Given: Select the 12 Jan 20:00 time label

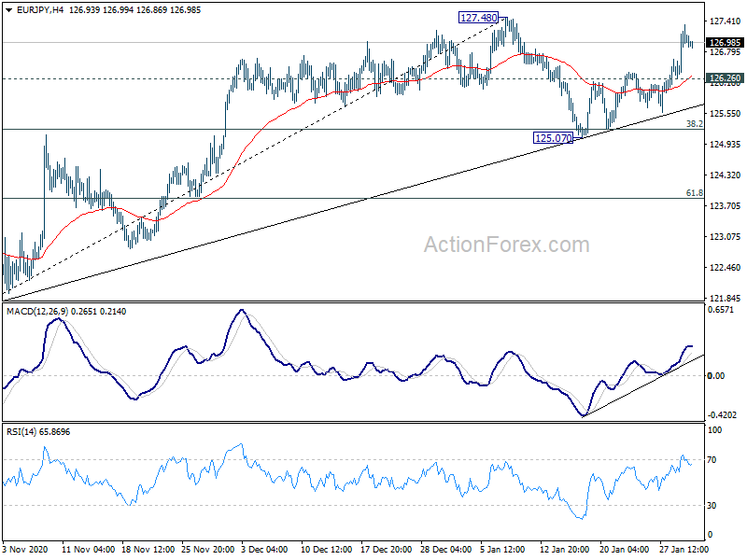Looking at the screenshot, I should pos(565,549).
